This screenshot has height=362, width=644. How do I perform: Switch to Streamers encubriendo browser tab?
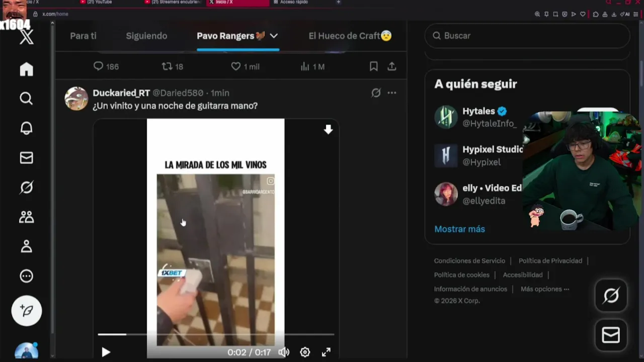click(174, 3)
